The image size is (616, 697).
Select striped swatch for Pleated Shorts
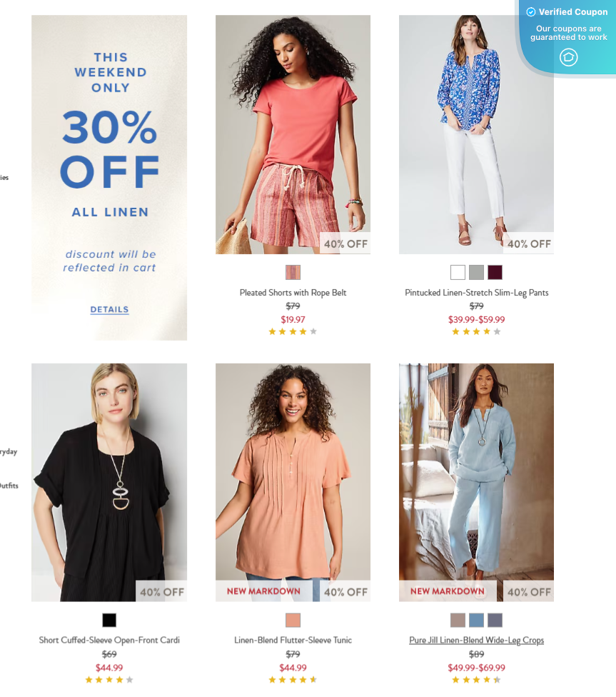tap(293, 272)
